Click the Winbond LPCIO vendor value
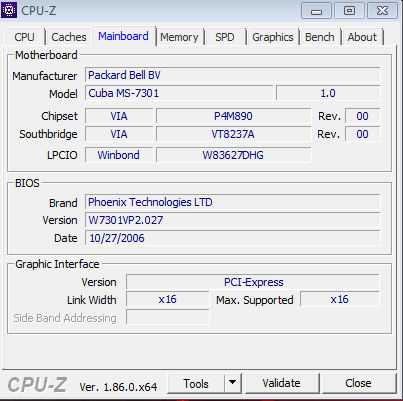403x401 pixels. pos(119,155)
